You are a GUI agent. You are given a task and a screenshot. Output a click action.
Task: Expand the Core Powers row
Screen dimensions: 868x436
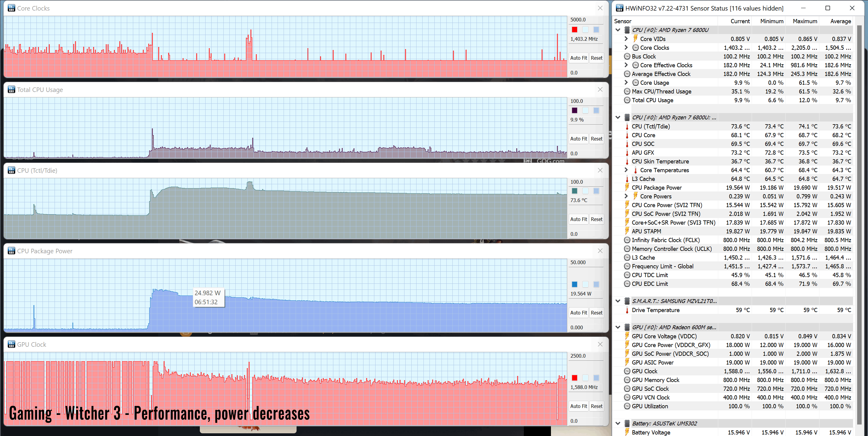(626, 196)
